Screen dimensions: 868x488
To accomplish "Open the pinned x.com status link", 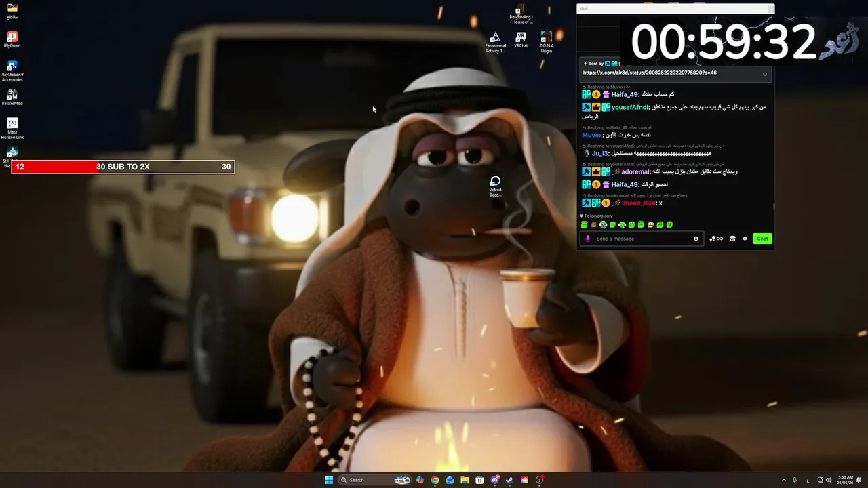I will [650, 73].
